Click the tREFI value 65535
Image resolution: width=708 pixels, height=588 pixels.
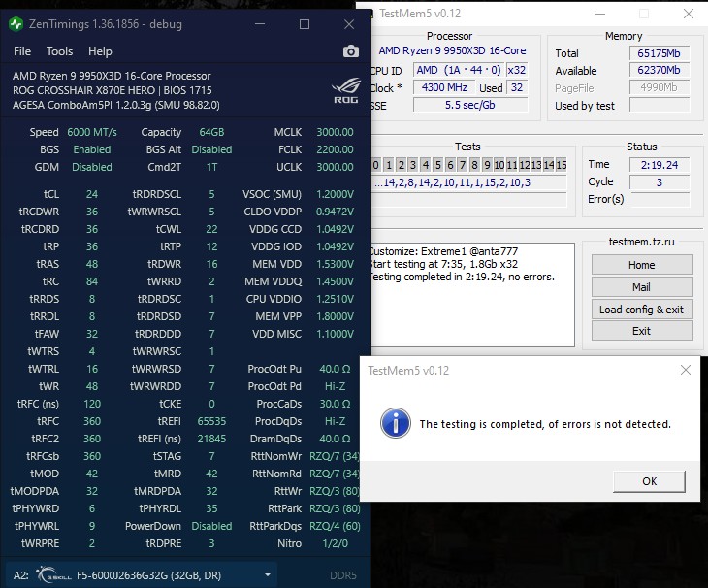click(211, 421)
